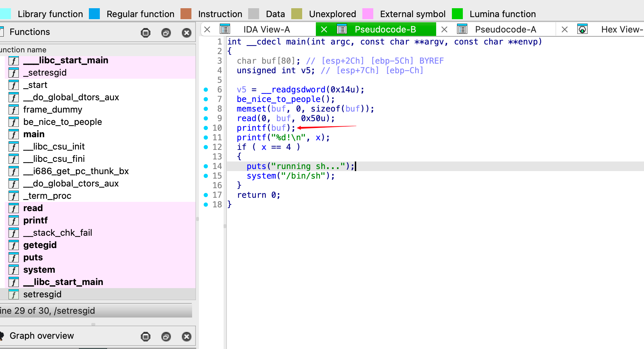
Task: Click the function icon beside main
Action: (13, 134)
